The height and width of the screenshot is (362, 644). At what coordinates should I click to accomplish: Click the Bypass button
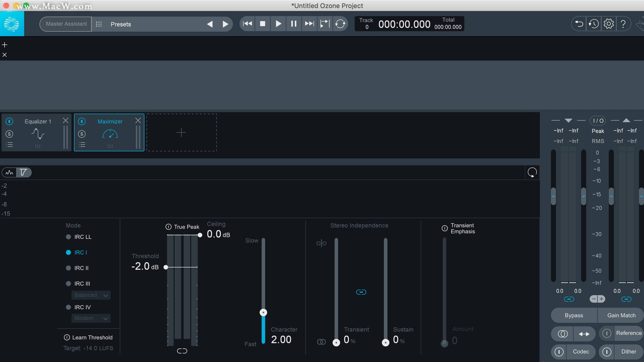point(574,315)
